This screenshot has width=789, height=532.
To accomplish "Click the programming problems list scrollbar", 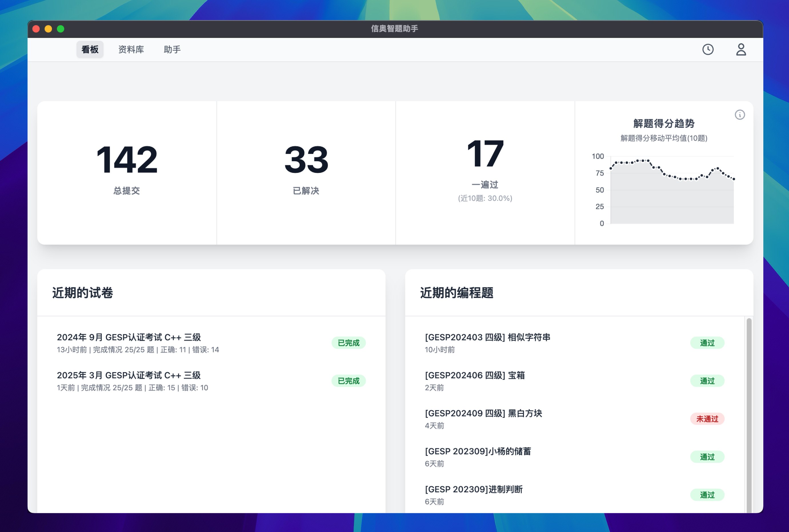I will (749, 415).
